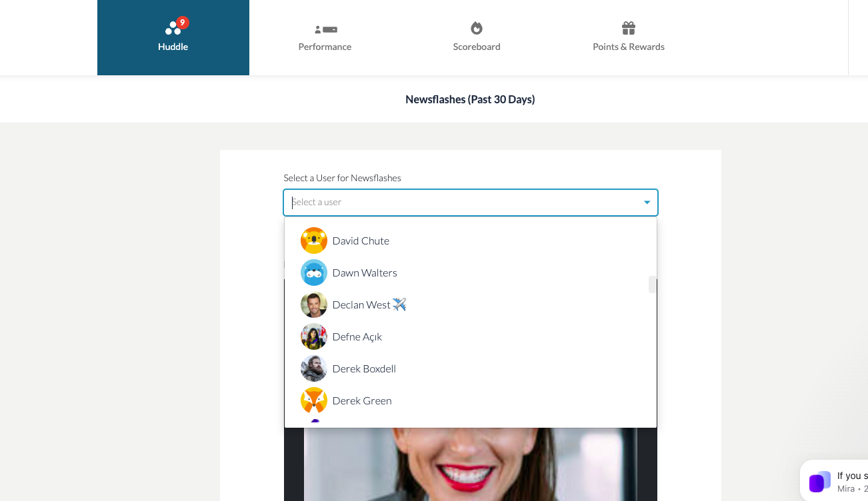Viewport: 868px width, 501px height.
Task: Select David Chute from the list
Action: click(471, 241)
